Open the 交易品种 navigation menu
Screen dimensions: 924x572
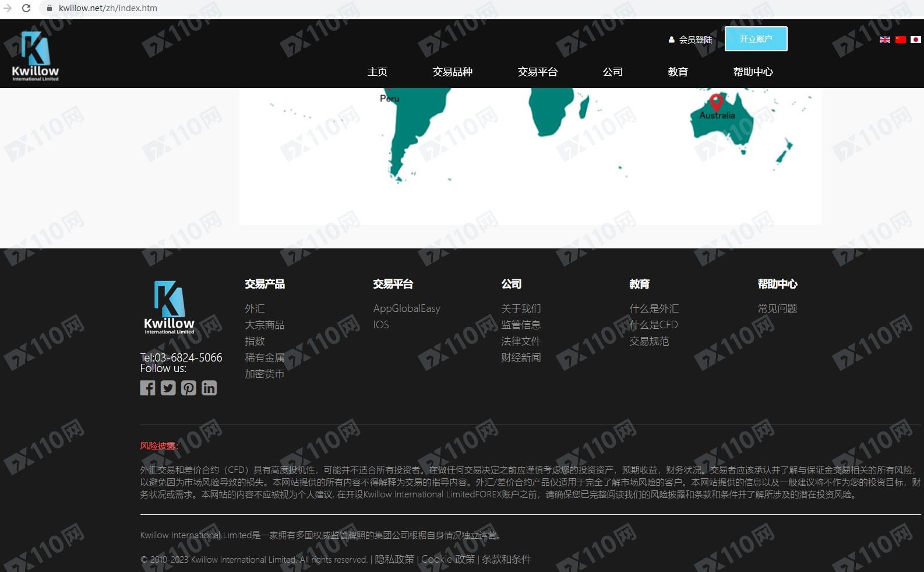[452, 72]
